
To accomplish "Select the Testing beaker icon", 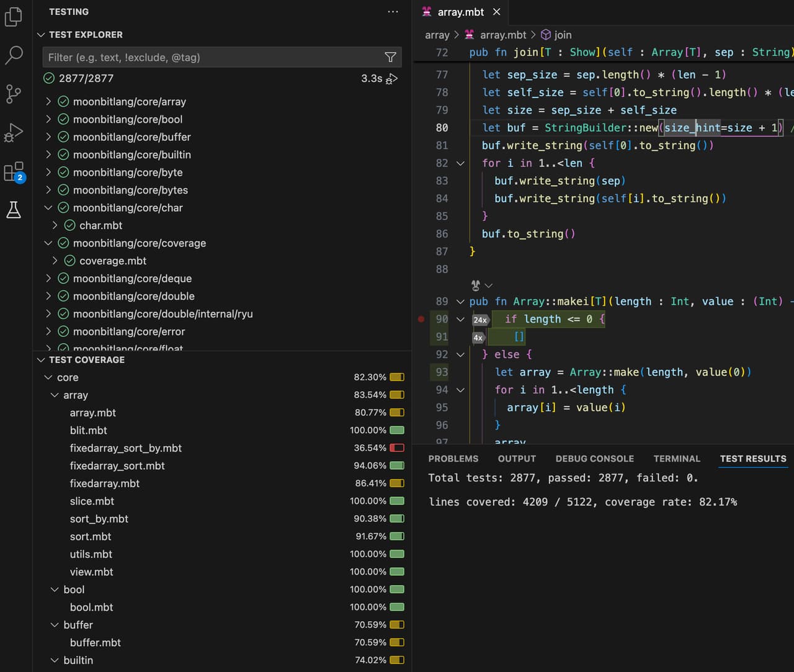I will tap(14, 210).
